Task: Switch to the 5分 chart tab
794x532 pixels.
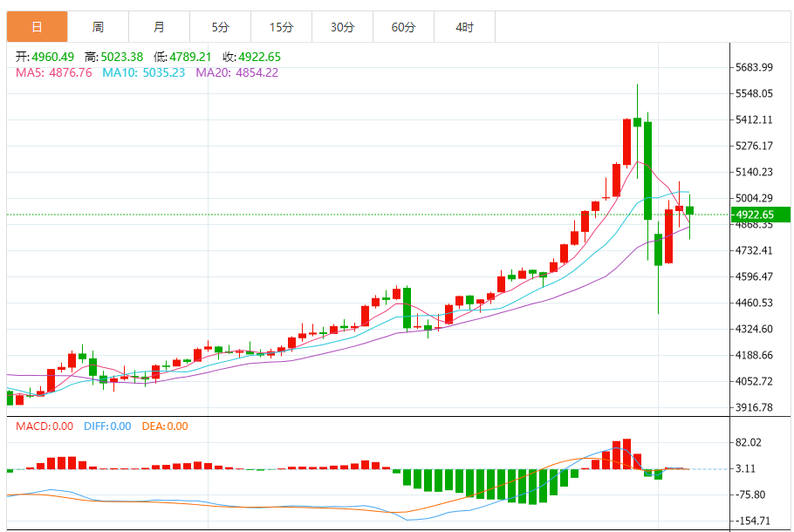Action: click(x=220, y=27)
